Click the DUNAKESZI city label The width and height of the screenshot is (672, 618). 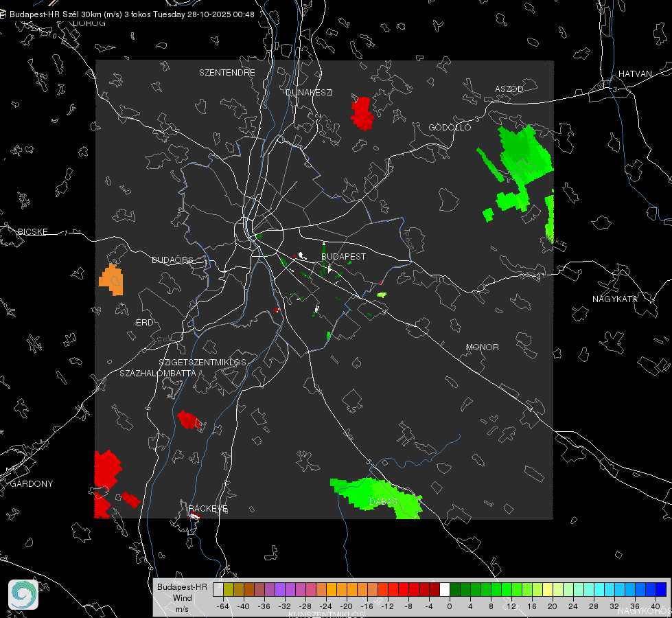coord(309,92)
